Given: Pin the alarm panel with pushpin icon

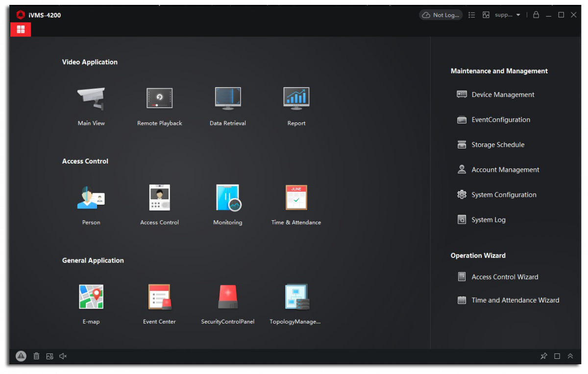Looking at the screenshot, I should click(x=543, y=356).
